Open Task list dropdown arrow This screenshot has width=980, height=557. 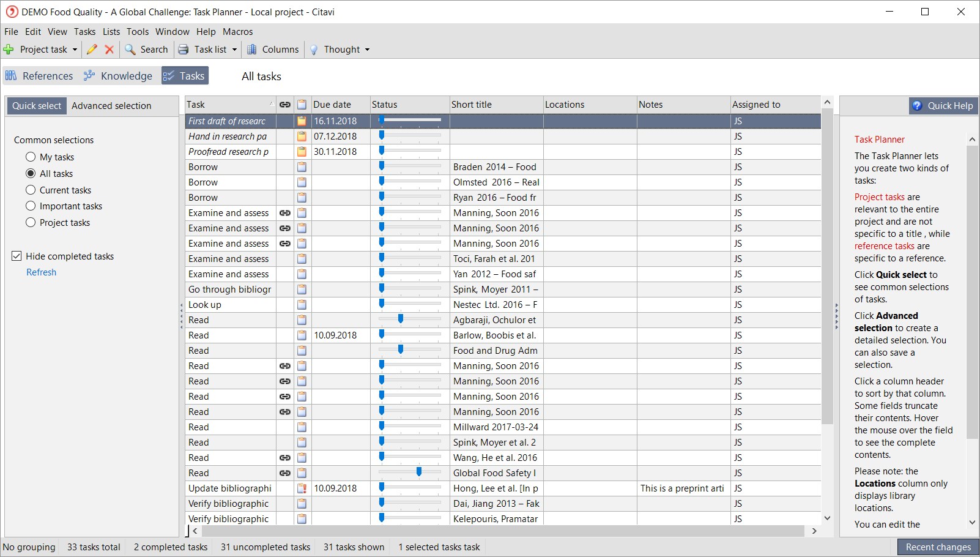tap(234, 50)
